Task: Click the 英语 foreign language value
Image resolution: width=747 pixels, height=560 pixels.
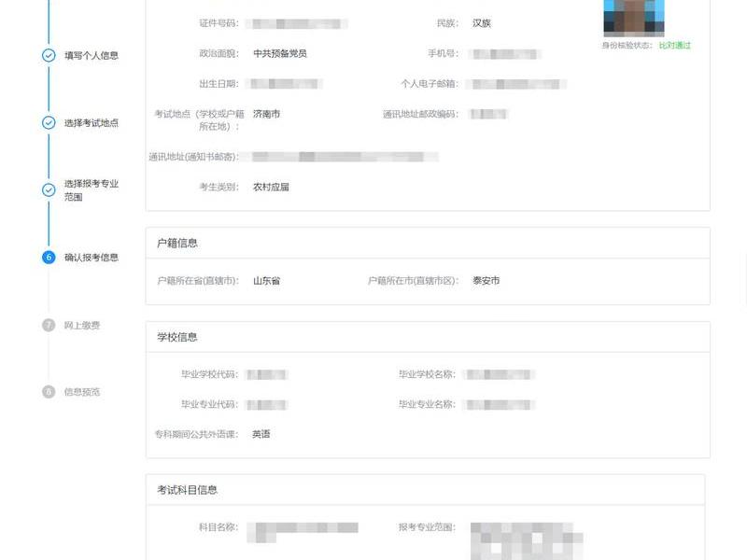Action: coord(261,434)
